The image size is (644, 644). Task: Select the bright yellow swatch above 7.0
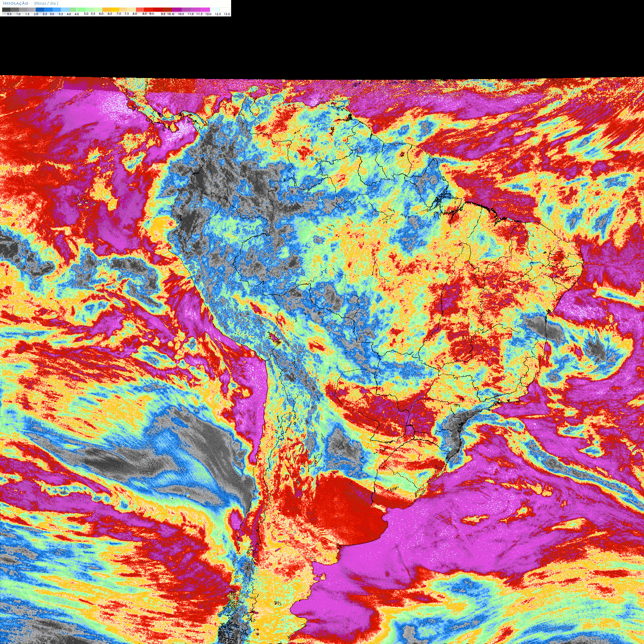[x=115, y=10]
